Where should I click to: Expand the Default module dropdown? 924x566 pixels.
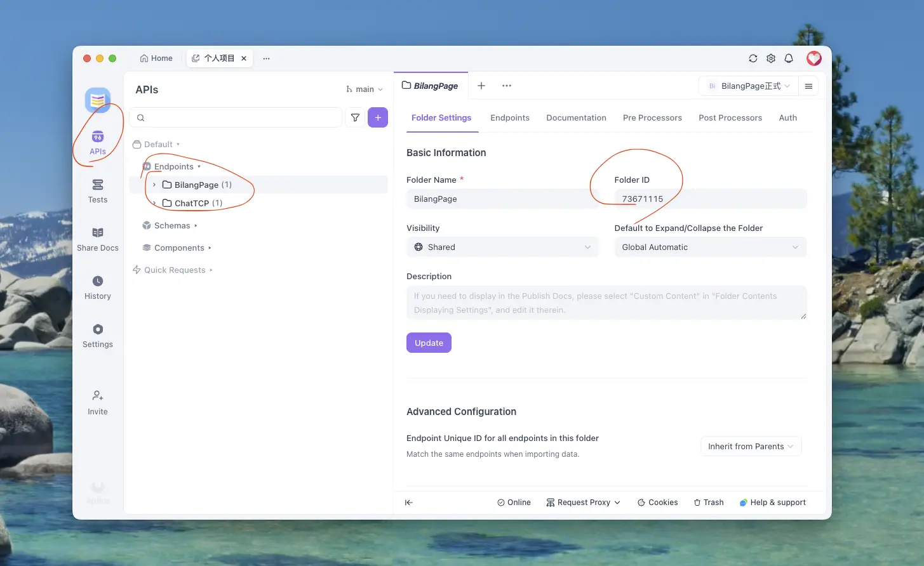click(x=156, y=145)
